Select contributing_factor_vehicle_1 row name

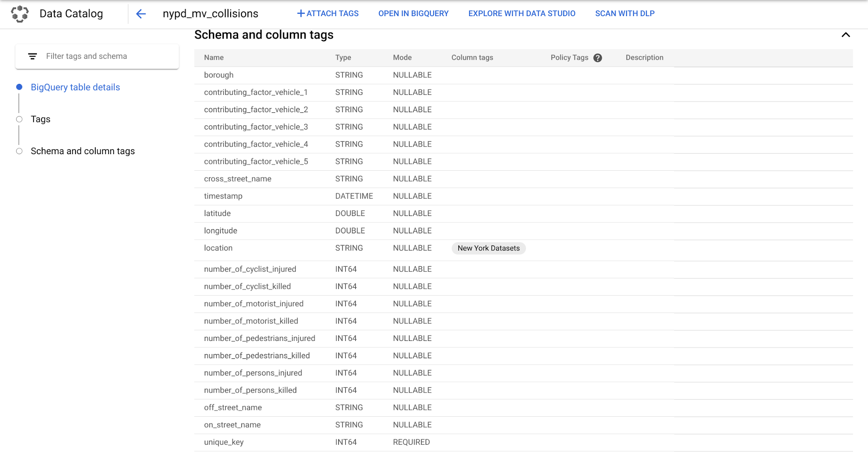[256, 92]
